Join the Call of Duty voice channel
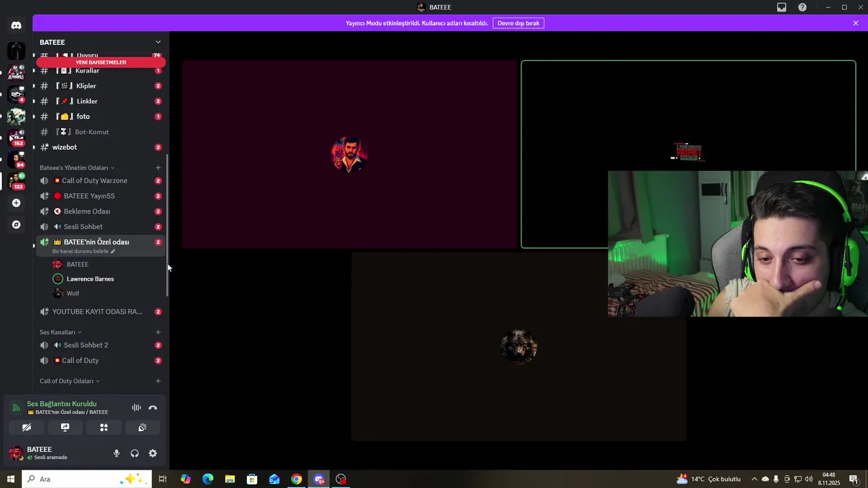 point(100,361)
